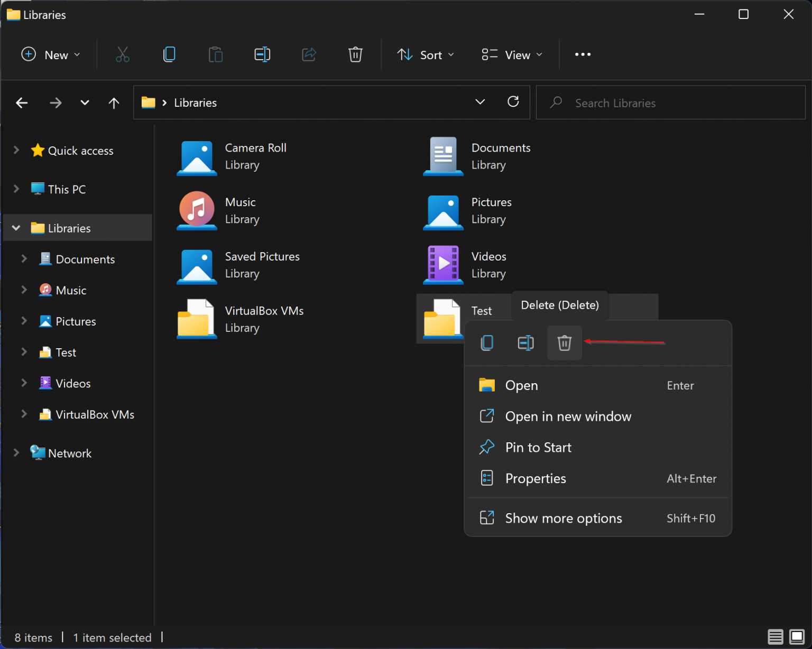Image resolution: width=812 pixels, height=649 pixels.
Task: Click the Cut icon in the toolbar
Action: 123,54
